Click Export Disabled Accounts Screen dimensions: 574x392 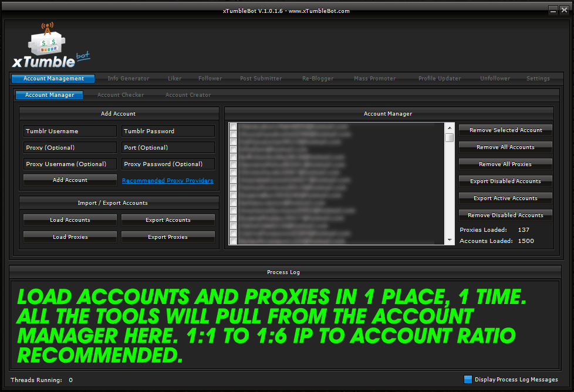point(505,181)
